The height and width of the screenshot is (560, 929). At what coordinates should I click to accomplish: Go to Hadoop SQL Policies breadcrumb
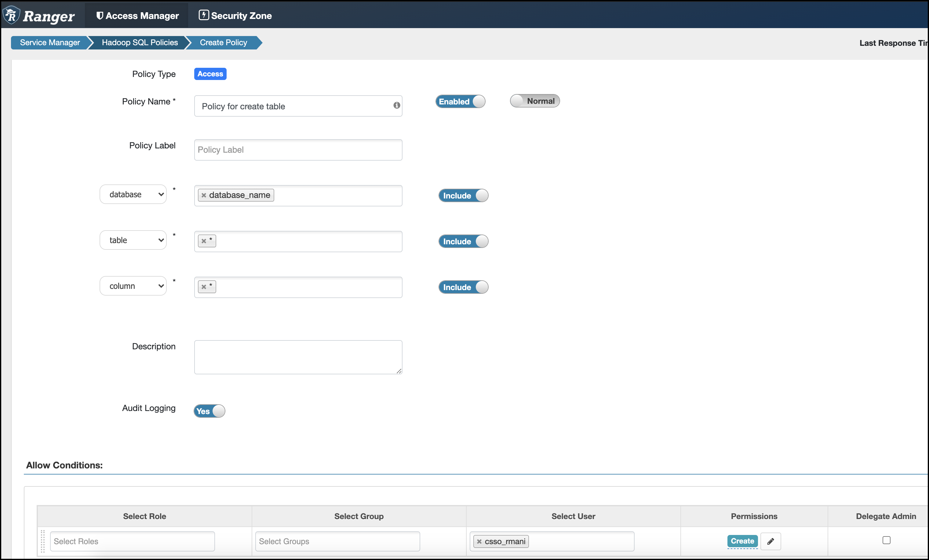pyautogui.click(x=140, y=42)
